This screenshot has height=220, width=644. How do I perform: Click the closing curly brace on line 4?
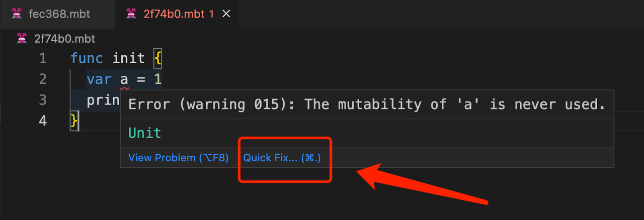tap(74, 121)
